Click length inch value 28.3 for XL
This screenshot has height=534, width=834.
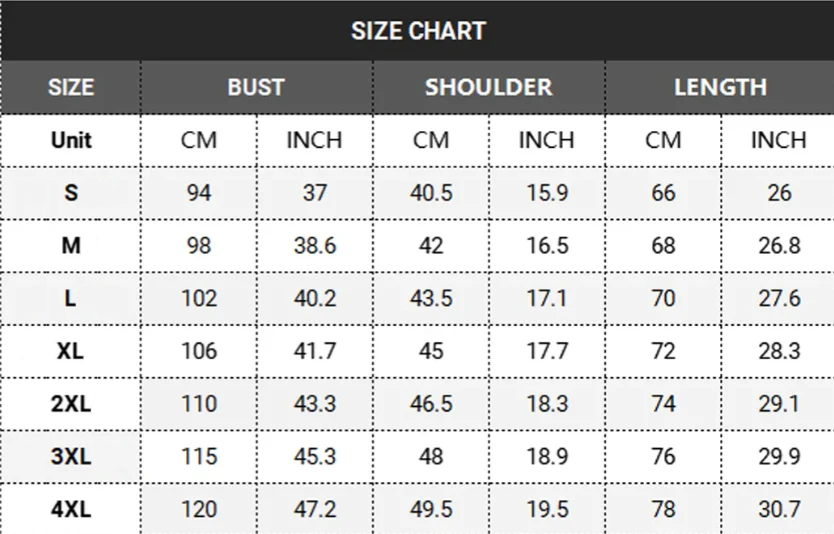tap(779, 351)
